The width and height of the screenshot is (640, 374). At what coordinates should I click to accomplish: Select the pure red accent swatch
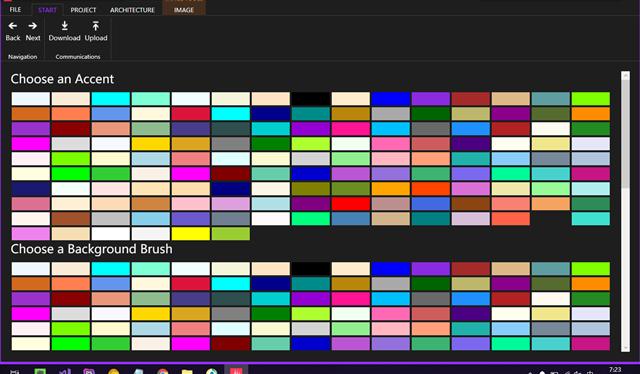tap(351, 204)
